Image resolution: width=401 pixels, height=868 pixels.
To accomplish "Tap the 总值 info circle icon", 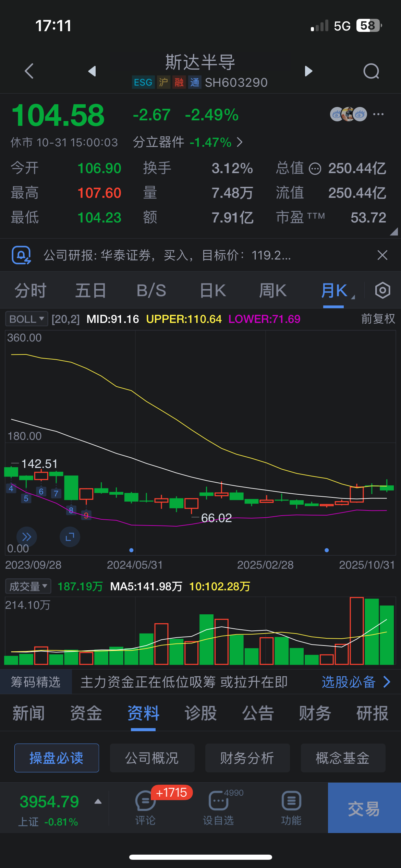I will (315, 169).
